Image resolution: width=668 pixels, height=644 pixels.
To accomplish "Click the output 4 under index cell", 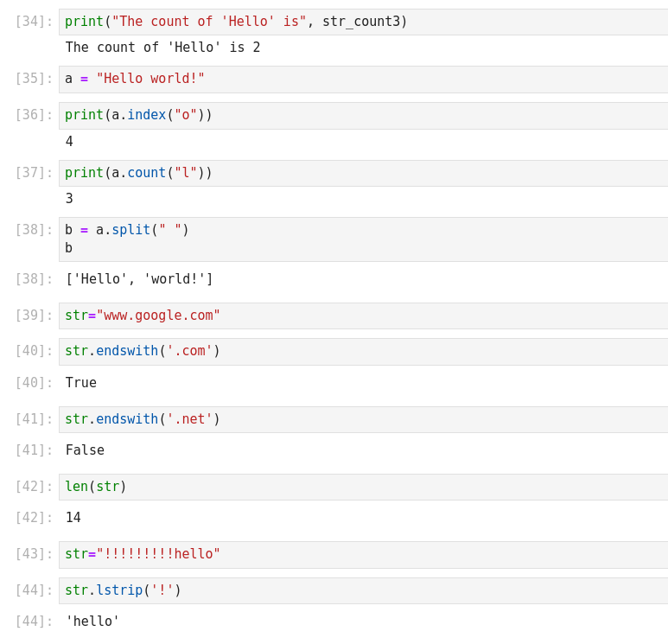I will (69, 142).
